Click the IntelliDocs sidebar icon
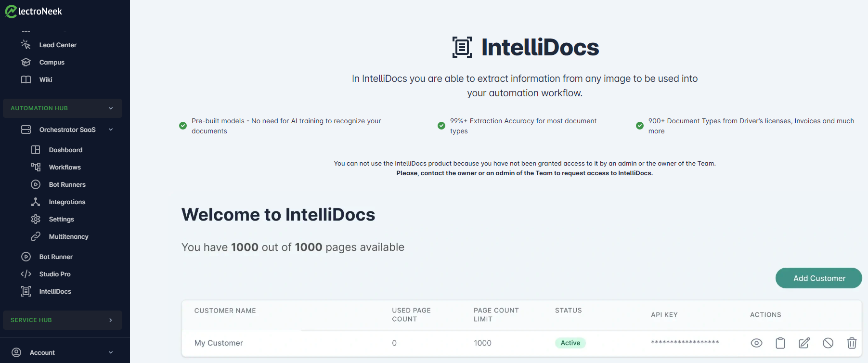The width and height of the screenshot is (868, 363). pos(26,291)
